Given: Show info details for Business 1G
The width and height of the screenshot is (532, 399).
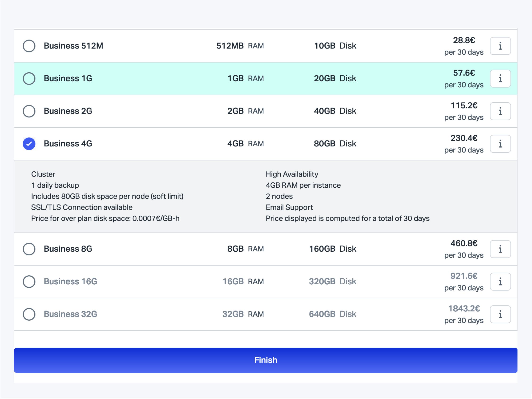Looking at the screenshot, I should tap(500, 79).
